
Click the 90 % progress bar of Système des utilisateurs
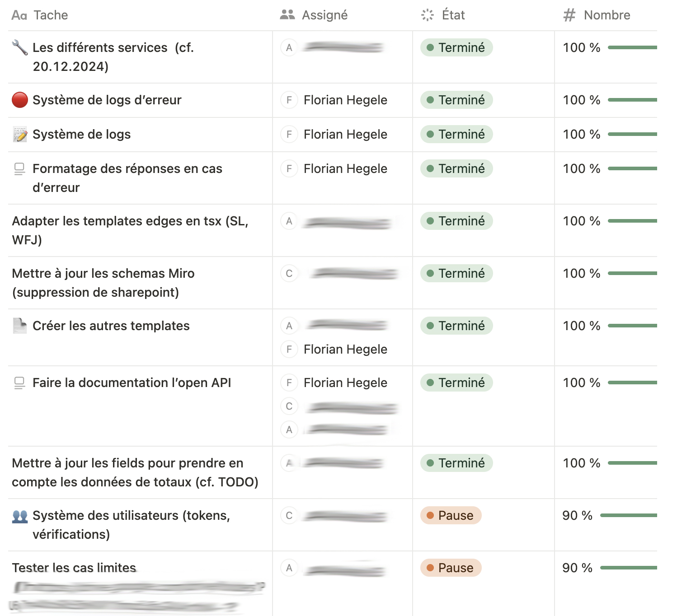tap(629, 515)
